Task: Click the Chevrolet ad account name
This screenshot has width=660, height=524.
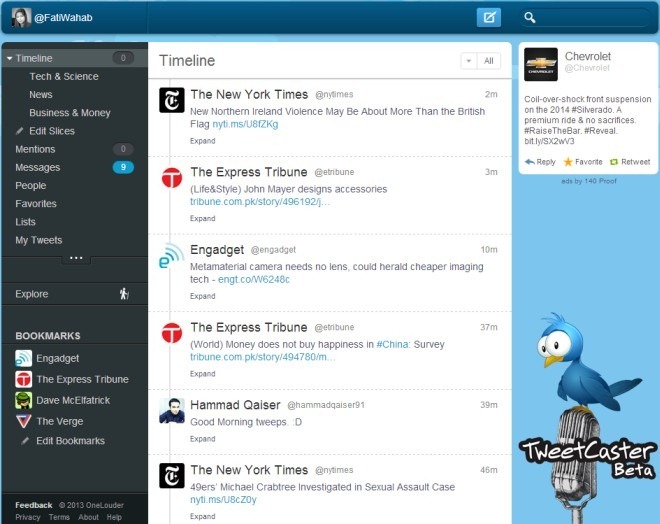Action: click(588, 56)
